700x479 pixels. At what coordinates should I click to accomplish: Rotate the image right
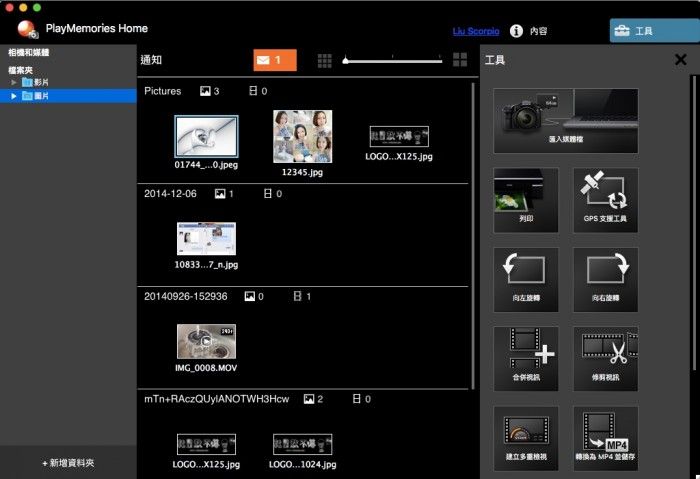(604, 279)
